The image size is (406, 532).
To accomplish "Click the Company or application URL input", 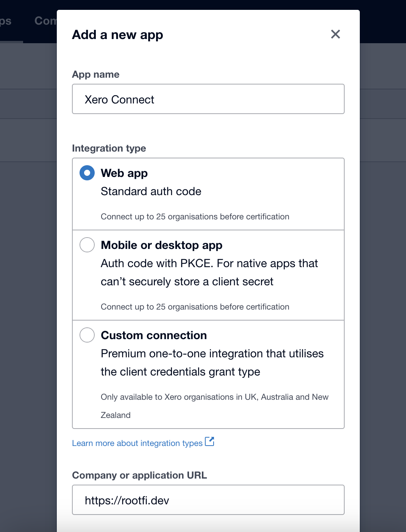I will click(x=208, y=500).
